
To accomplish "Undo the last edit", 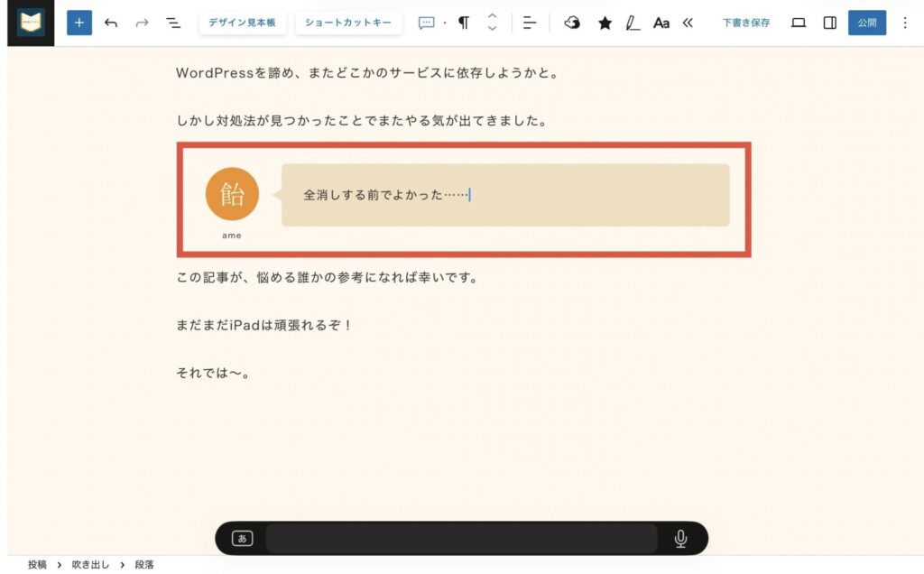I will point(111,23).
